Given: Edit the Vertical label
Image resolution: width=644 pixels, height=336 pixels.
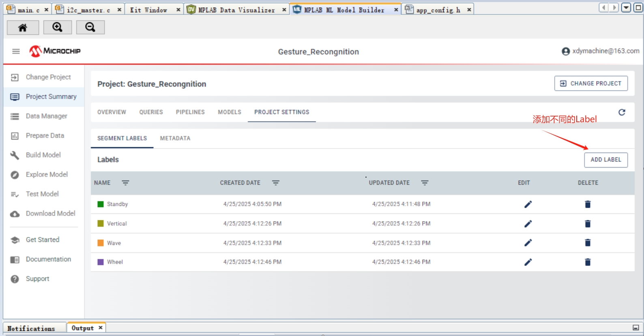Looking at the screenshot, I should (528, 224).
